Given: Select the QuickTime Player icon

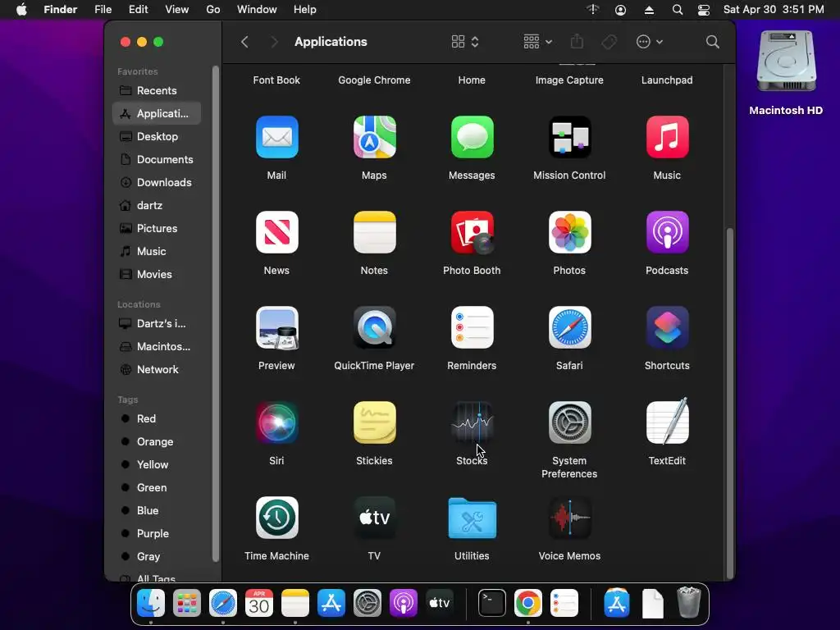Looking at the screenshot, I should click(x=374, y=327).
